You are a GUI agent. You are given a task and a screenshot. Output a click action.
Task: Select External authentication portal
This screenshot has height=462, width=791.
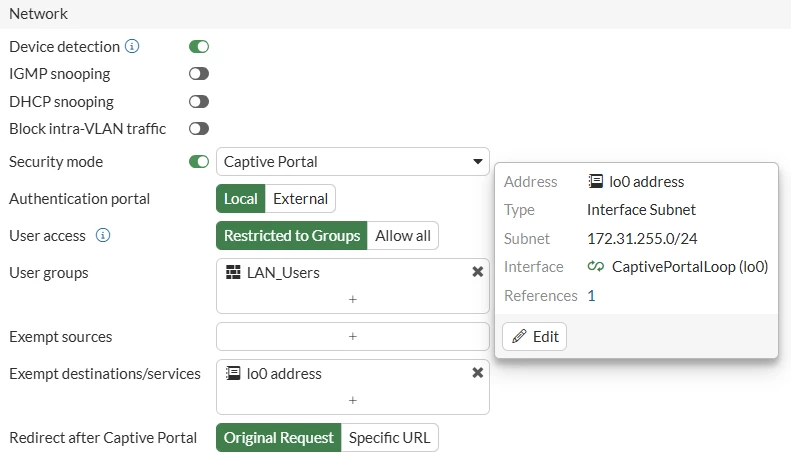300,199
